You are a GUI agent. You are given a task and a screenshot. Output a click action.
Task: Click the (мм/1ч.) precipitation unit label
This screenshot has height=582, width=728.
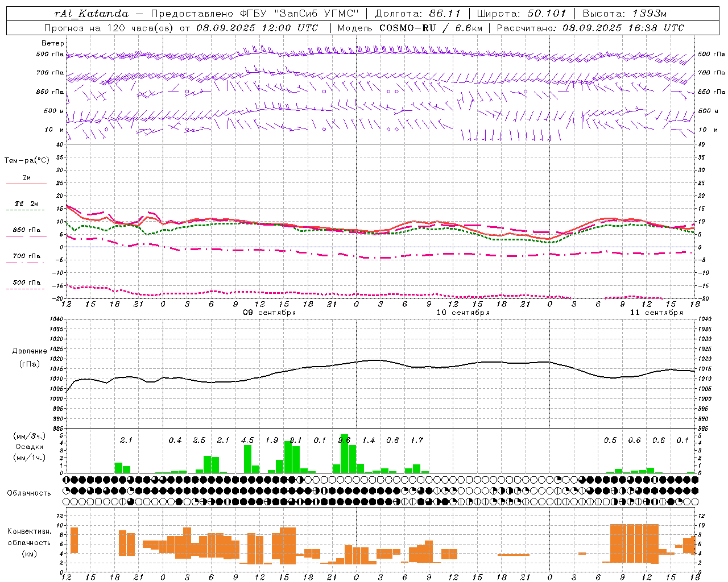(x=29, y=458)
